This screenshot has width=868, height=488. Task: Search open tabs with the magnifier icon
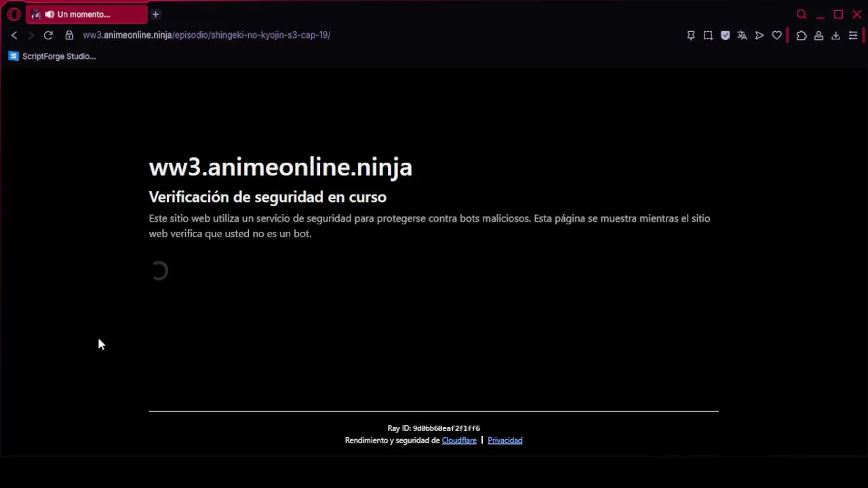802,14
